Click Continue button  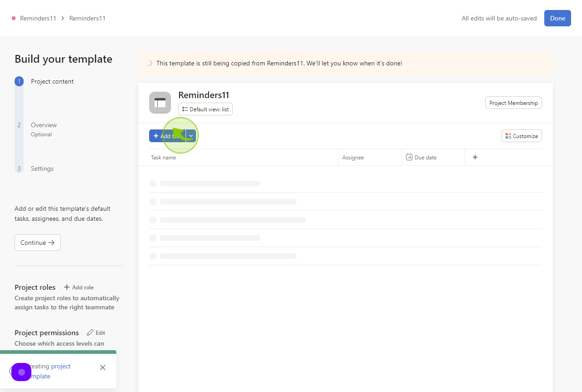click(x=38, y=243)
